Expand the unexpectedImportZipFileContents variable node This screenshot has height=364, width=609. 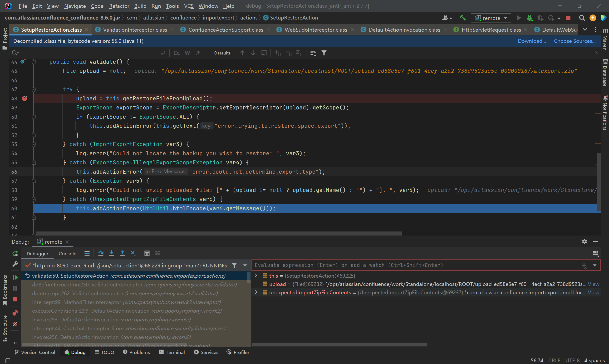pyautogui.click(x=256, y=292)
